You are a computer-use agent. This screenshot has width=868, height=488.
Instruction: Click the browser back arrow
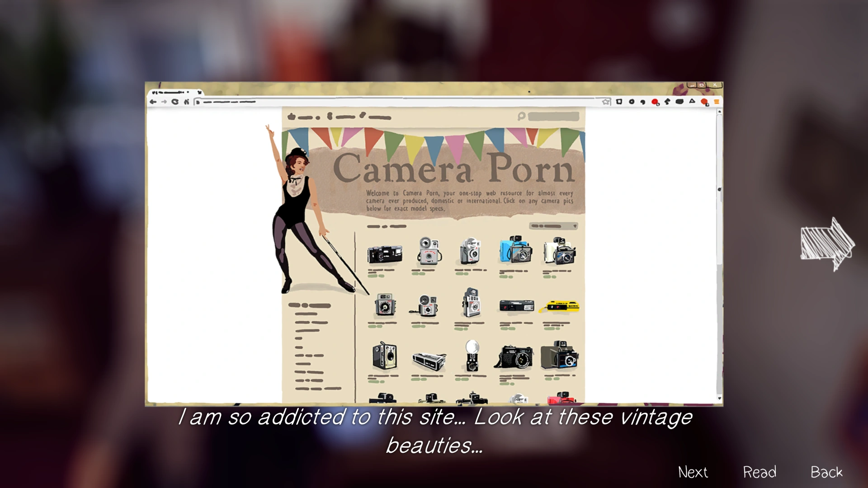click(153, 102)
